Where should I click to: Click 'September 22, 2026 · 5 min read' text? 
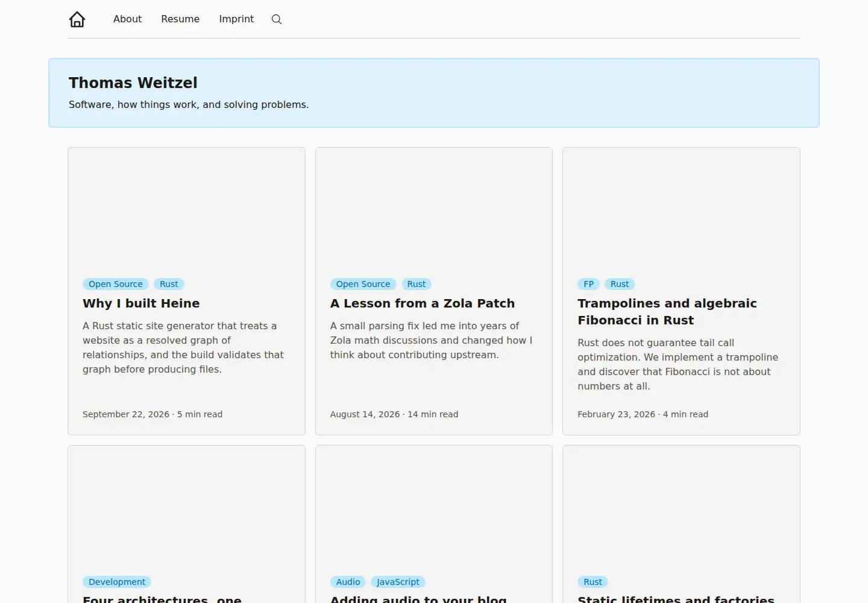coord(153,414)
